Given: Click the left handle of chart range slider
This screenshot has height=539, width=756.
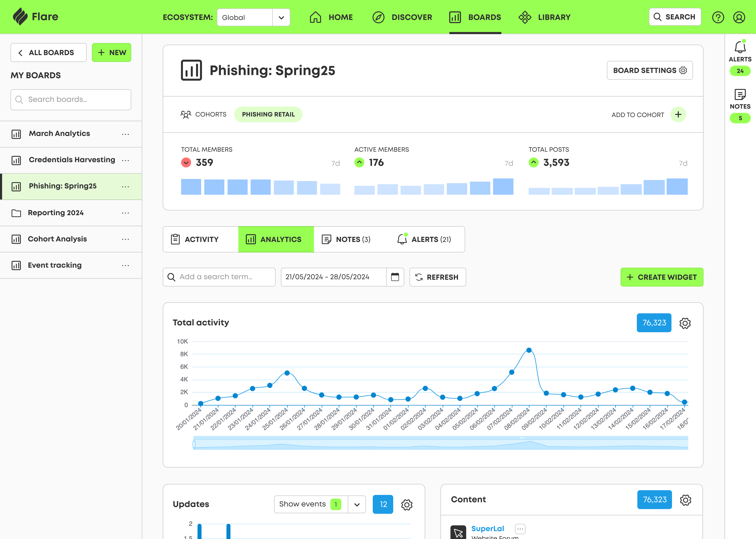Looking at the screenshot, I should (x=194, y=444).
